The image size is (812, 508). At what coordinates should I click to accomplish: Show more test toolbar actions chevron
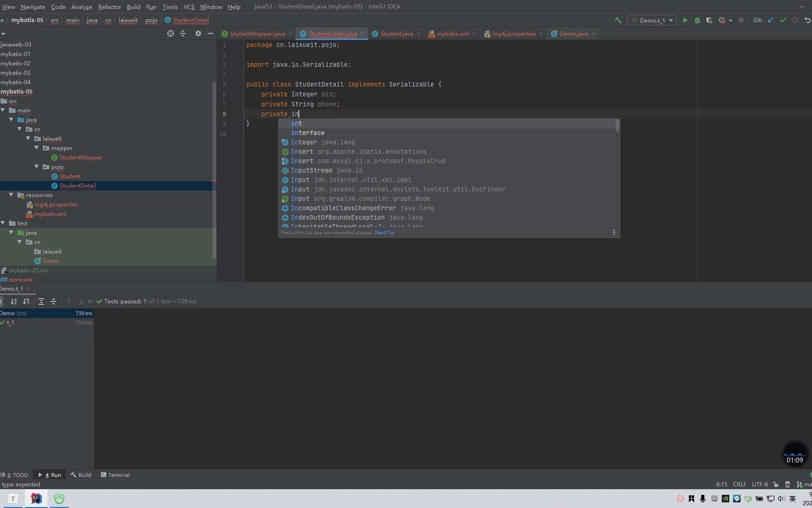click(90, 302)
